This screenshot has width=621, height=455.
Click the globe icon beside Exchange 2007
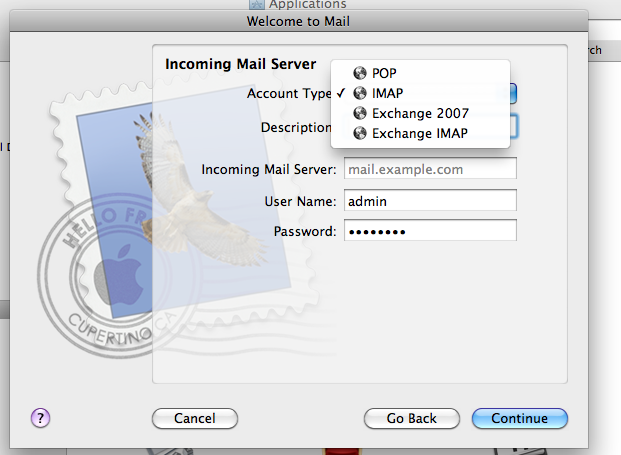pyautogui.click(x=360, y=114)
